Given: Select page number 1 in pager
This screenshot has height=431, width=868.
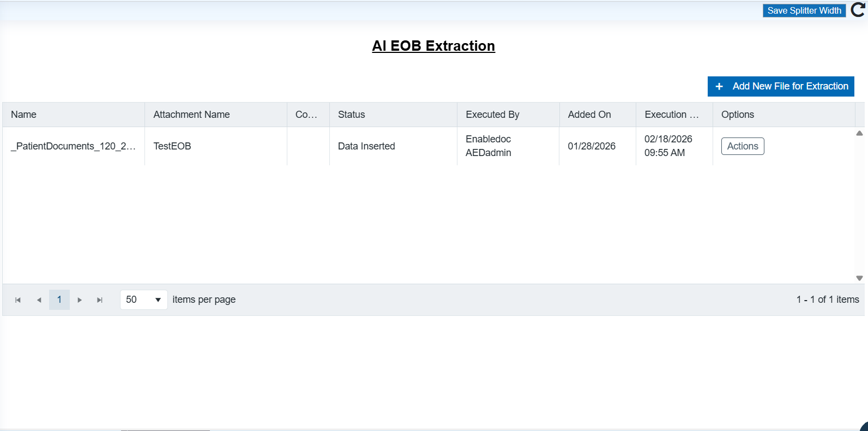Looking at the screenshot, I should (x=59, y=300).
